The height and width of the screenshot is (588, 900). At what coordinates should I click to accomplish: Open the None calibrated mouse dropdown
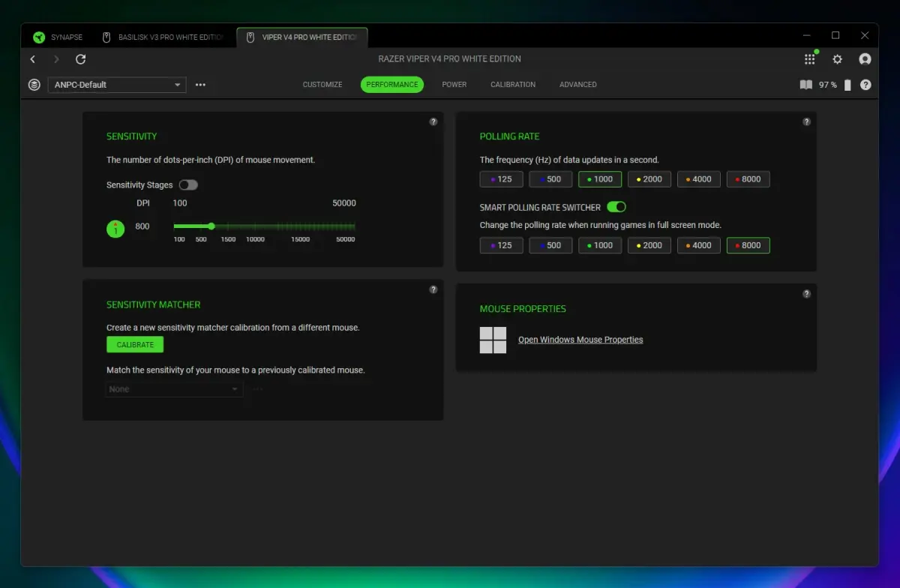click(174, 389)
